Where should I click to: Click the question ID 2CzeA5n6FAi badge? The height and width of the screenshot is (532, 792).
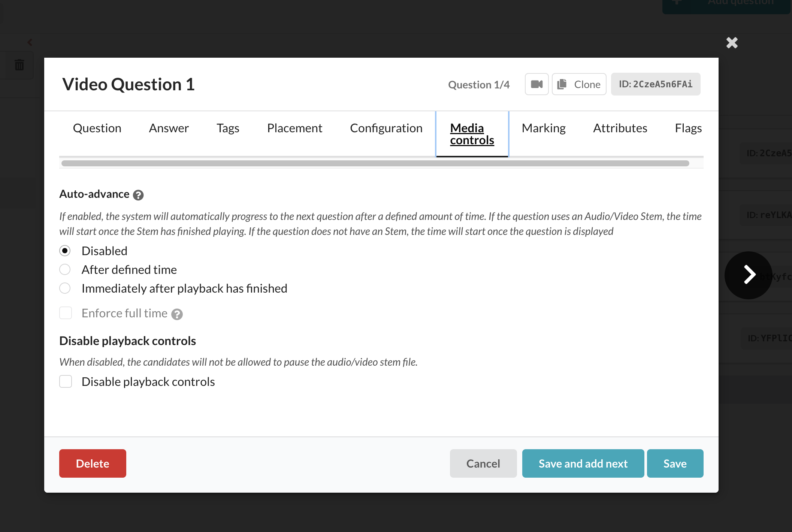(x=655, y=84)
